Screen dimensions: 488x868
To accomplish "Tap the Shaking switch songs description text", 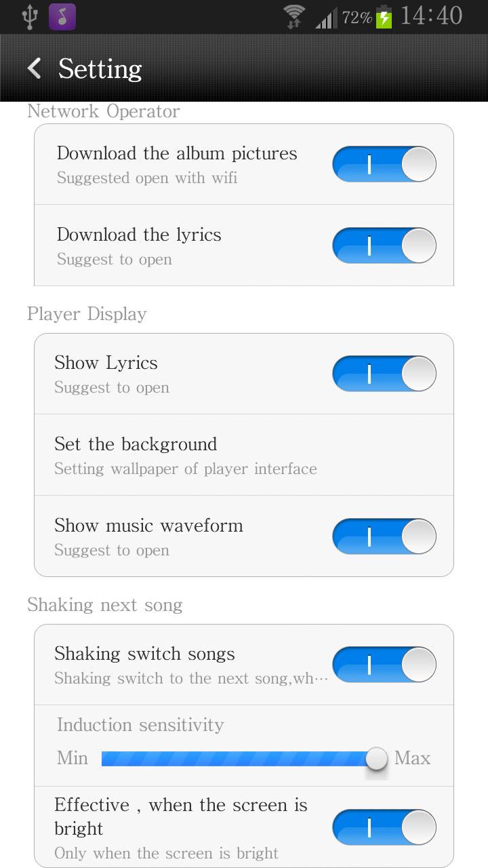I will [x=191, y=678].
